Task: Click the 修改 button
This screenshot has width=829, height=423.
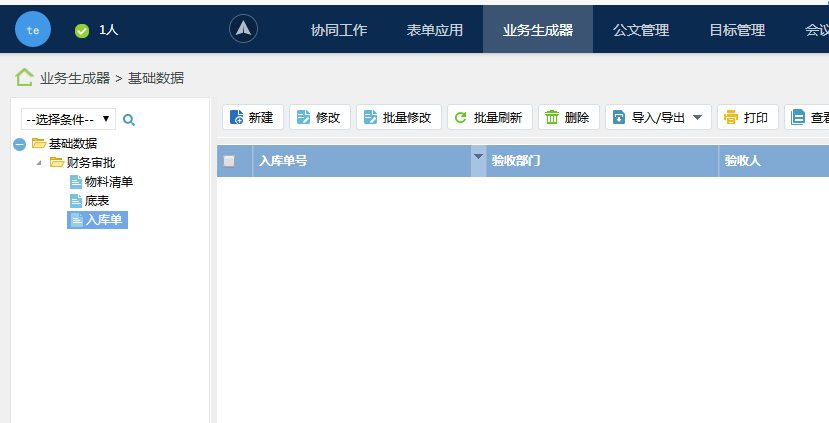Action: pyautogui.click(x=320, y=117)
